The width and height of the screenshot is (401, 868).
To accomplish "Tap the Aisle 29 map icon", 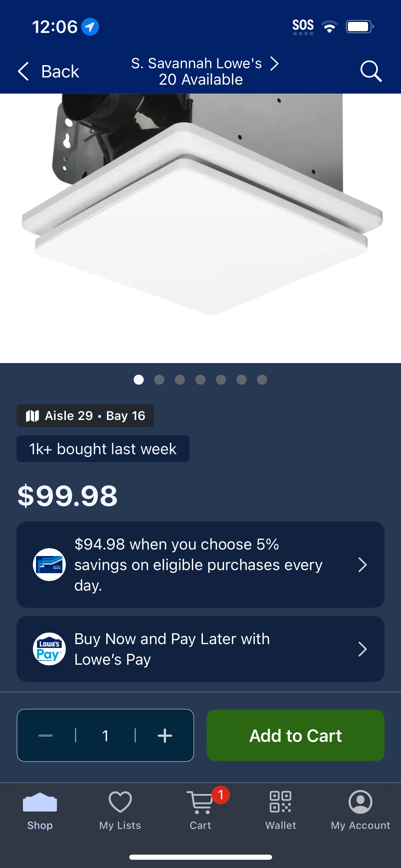I will (x=33, y=416).
